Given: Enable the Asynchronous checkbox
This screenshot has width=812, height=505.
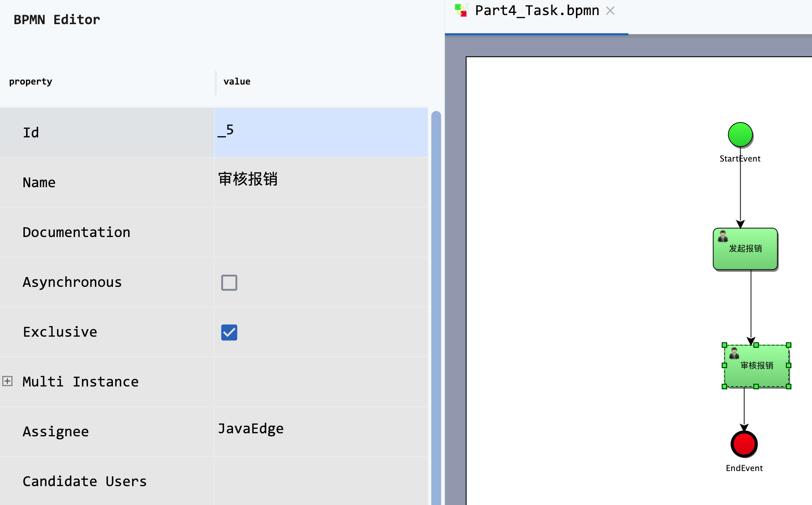Looking at the screenshot, I should tap(228, 282).
